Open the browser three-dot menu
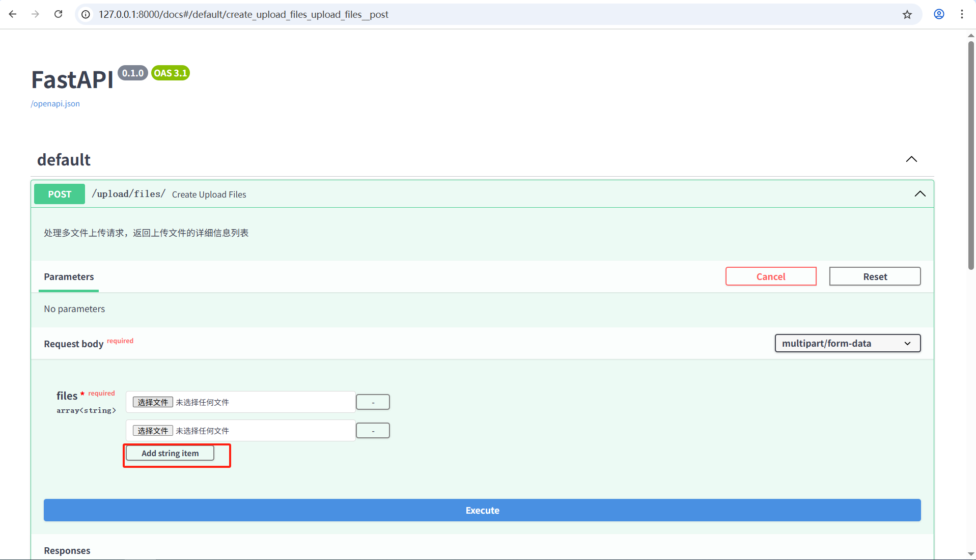This screenshot has height=560, width=976. (962, 14)
